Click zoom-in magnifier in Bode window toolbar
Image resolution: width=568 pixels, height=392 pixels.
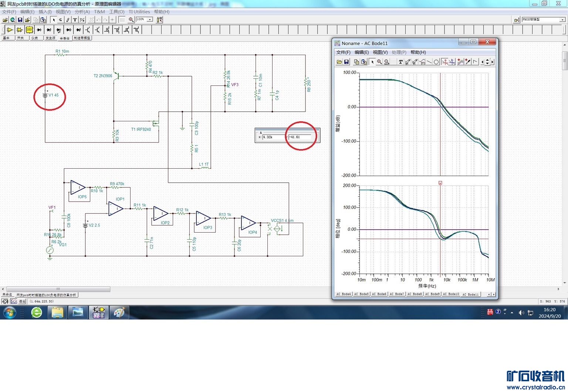pyautogui.click(x=379, y=62)
